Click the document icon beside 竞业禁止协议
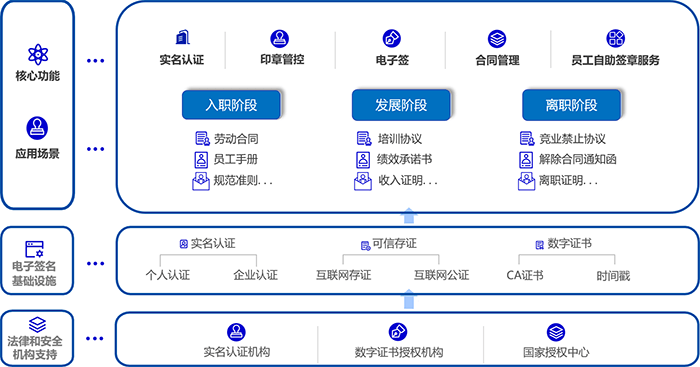The height and width of the screenshot is (367, 700). coord(527,138)
